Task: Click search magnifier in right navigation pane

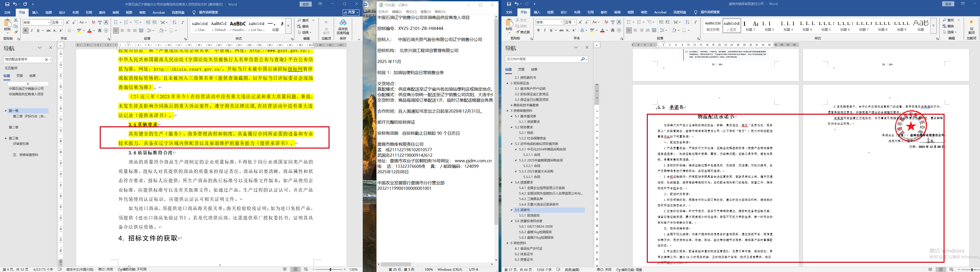Action: [x=582, y=59]
